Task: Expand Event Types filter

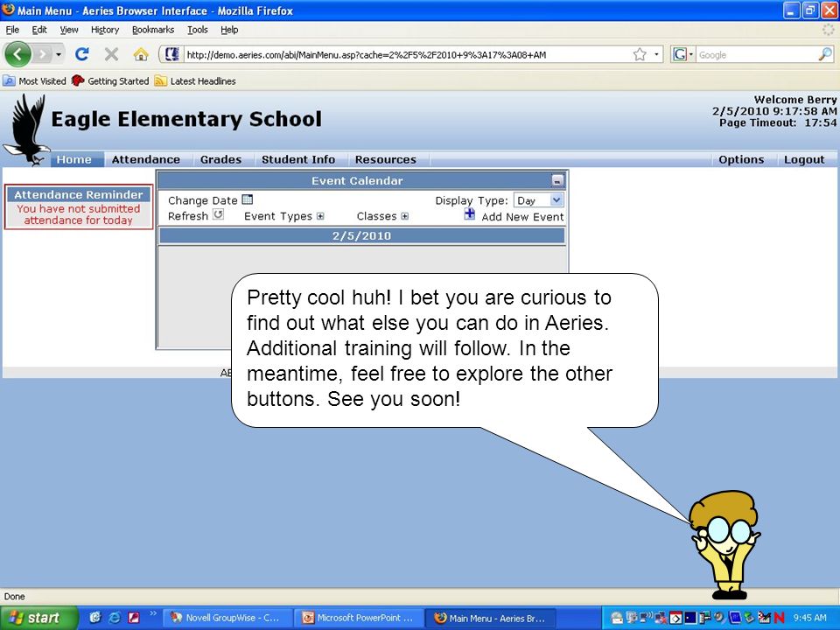Action: coord(320,216)
